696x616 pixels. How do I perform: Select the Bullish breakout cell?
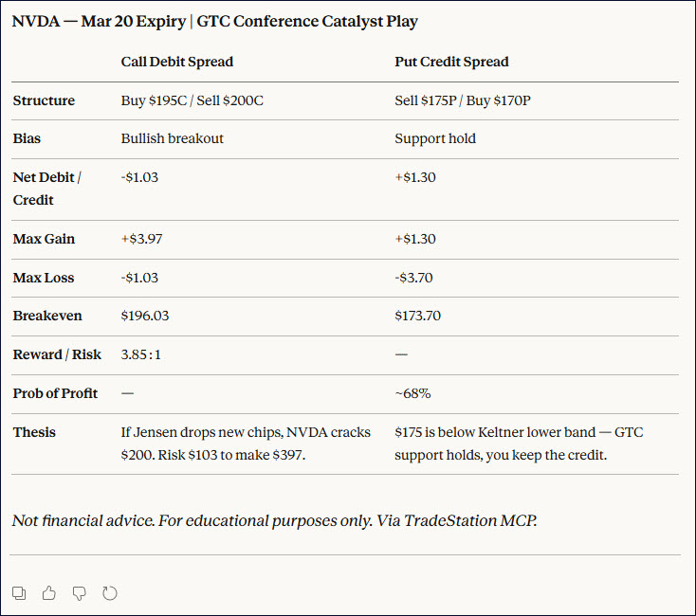173,138
